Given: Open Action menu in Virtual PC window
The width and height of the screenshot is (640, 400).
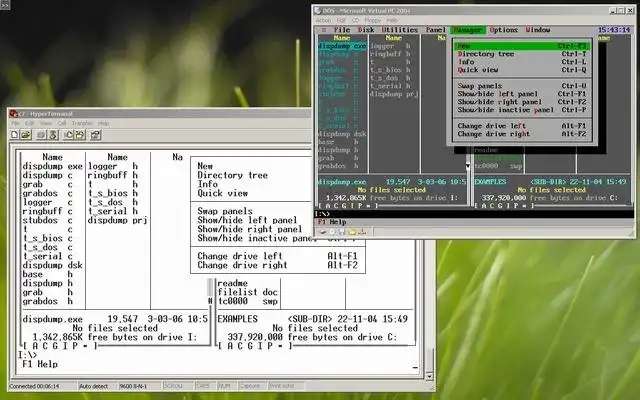Looking at the screenshot, I should 323,20.
